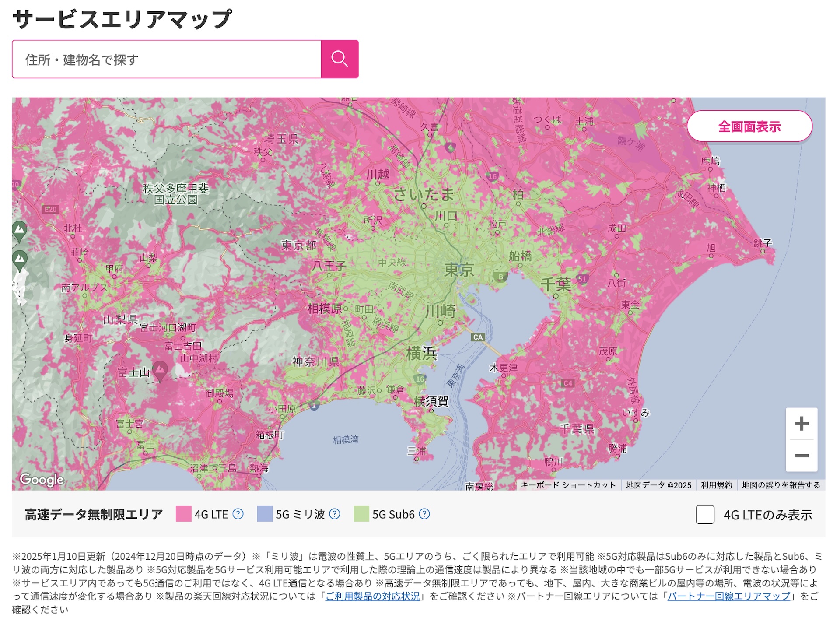
Task: Open ご利用製品の対応状況 link
Action: coord(372,596)
